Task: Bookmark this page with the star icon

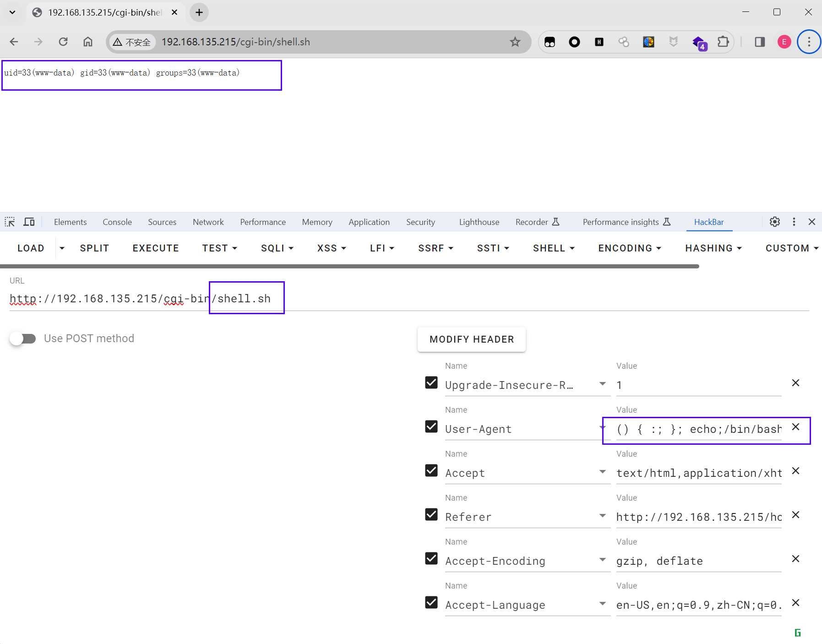Action: tap(515, 42)
